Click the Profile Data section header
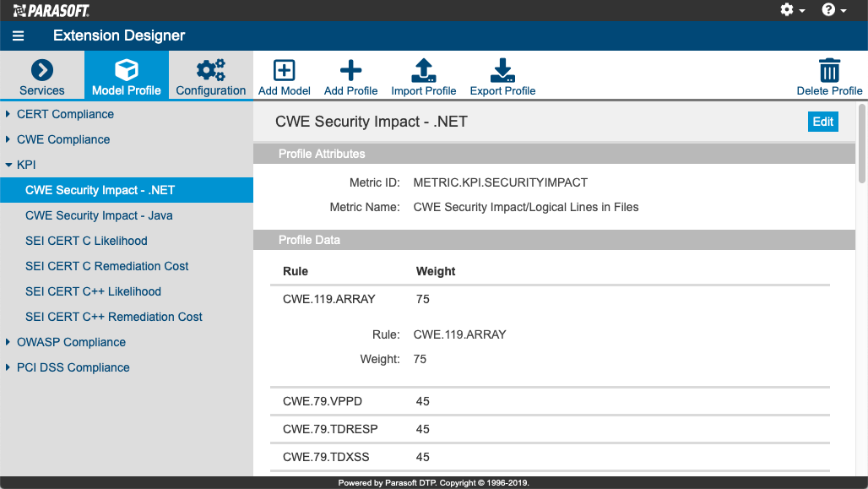 [x=554, y=240]
